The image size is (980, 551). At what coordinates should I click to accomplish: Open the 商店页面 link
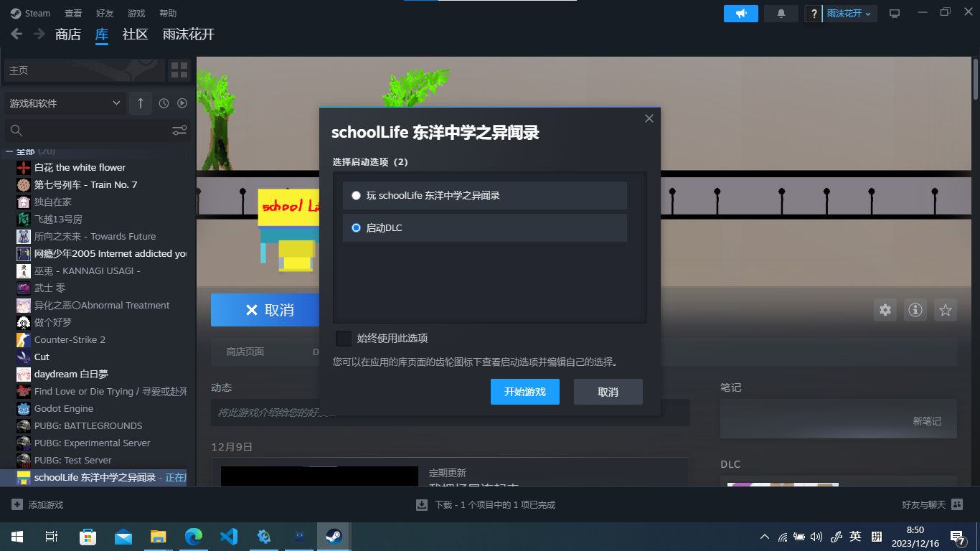tap(245, 352)
